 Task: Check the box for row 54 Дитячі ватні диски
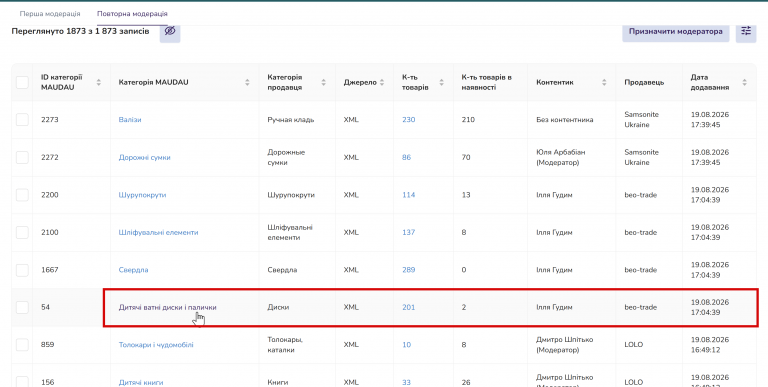pyautogui.click(x=22, y=307)
